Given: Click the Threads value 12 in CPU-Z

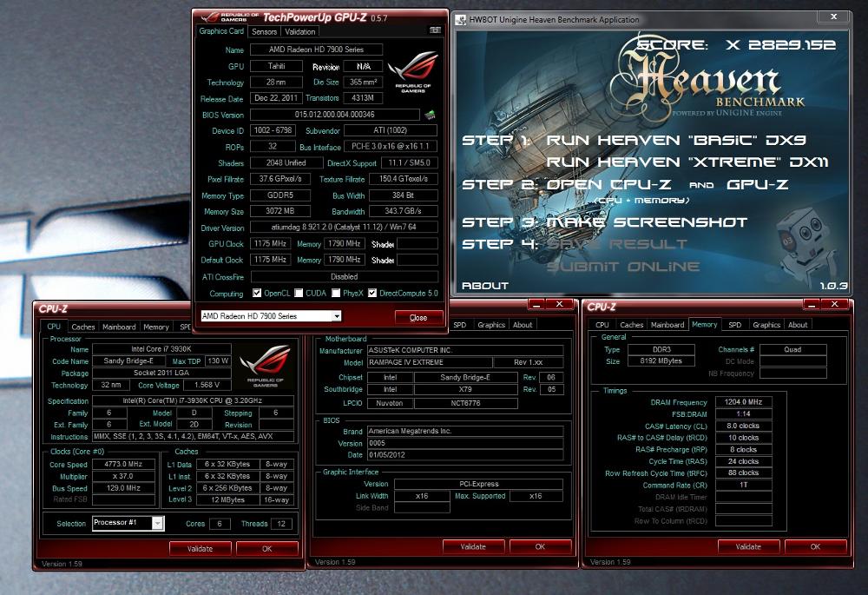Looking at the screenshot, I should tap(281, 524).
